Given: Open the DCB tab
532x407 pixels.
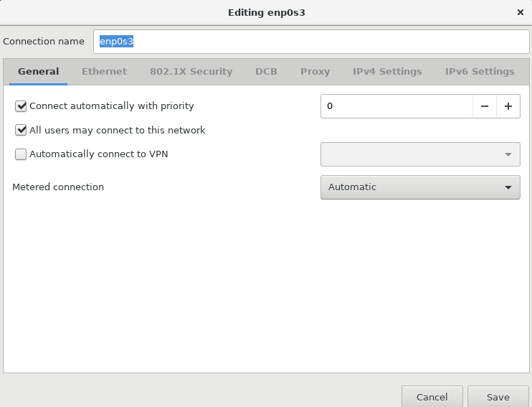Looking at the screenshot, I should click(x=266, y=72).
